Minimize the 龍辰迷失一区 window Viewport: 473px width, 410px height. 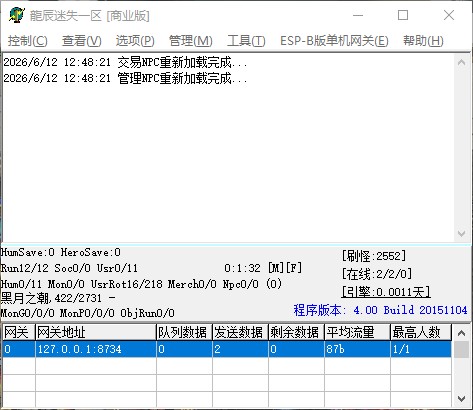(x=358, y=15)
